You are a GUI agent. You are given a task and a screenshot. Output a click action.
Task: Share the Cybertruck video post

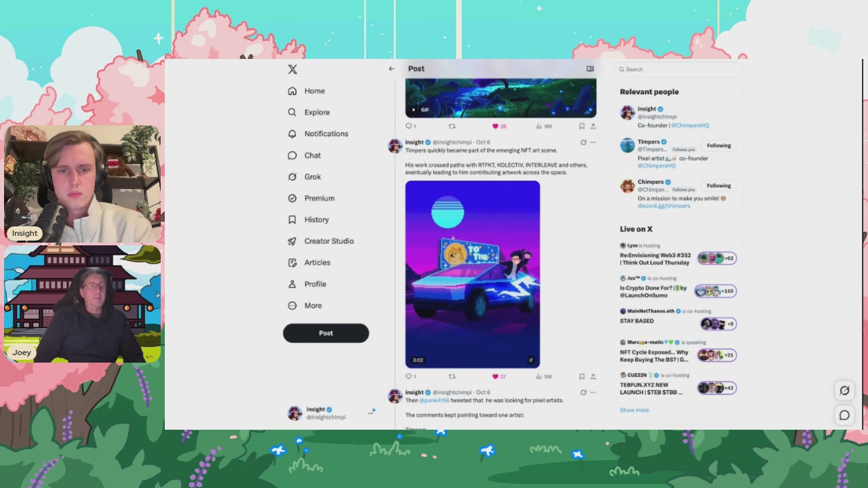tap(593, 376)
